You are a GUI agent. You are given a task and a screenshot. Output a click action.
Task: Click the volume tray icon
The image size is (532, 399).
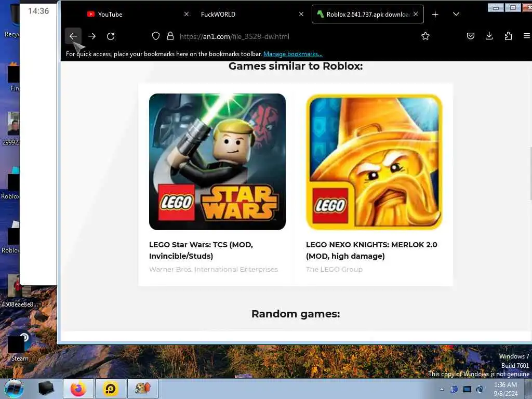click(480, 389)
